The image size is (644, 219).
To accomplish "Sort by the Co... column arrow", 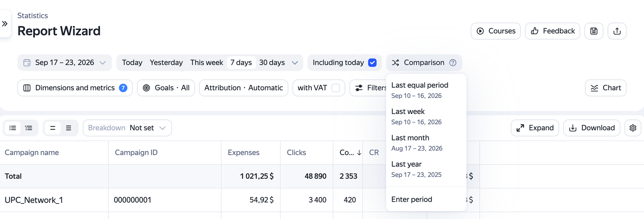I will [x=359, y=153].
